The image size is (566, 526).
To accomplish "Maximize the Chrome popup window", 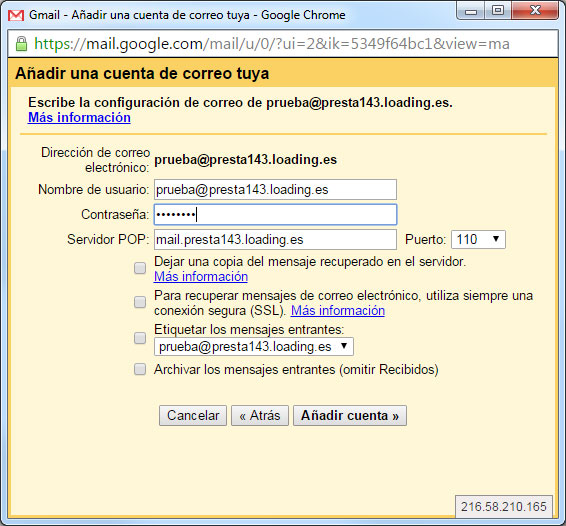I will (x=498, y=10).
